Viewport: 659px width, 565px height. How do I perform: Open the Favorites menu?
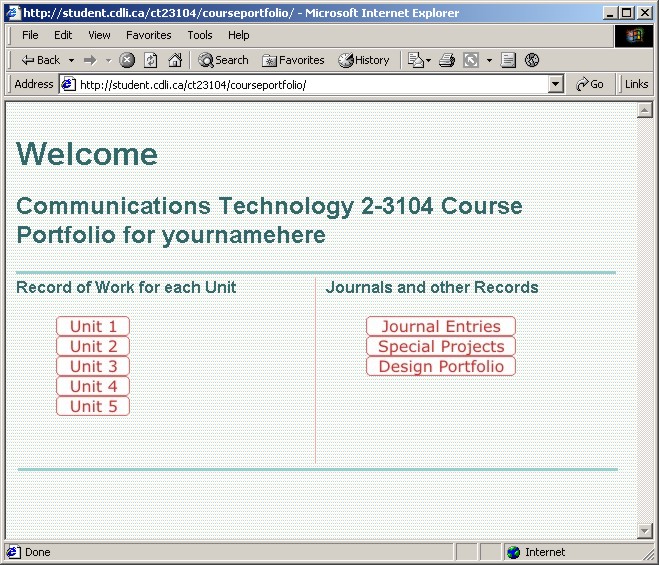point(149,35)
